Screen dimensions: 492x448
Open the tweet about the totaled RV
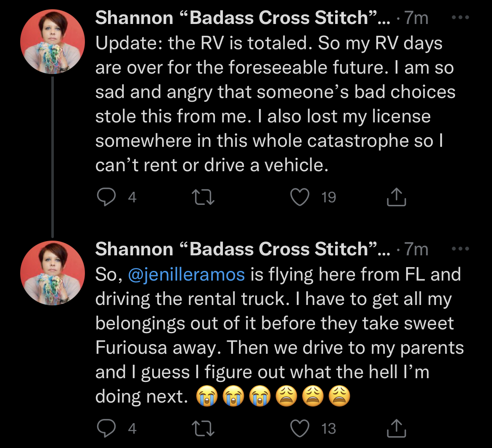273,104
